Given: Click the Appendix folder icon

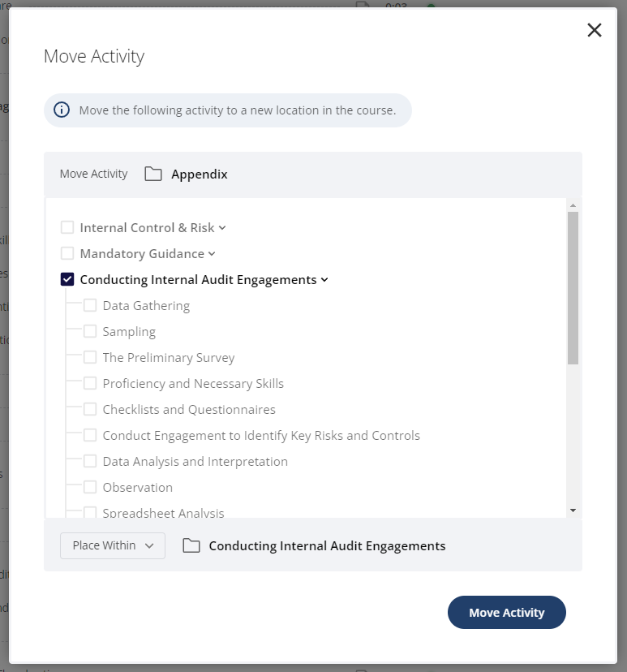Looking at the screenshot, I should click(x=152, y=174).
